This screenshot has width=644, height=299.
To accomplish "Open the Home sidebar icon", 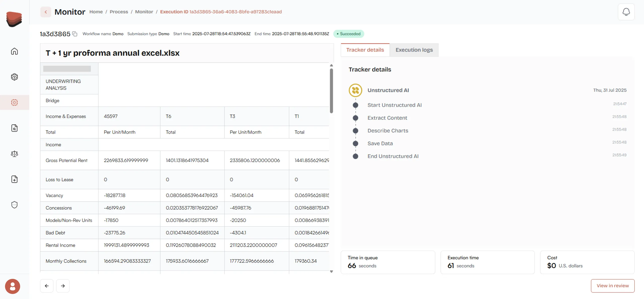I will click(x=14, y=51).
